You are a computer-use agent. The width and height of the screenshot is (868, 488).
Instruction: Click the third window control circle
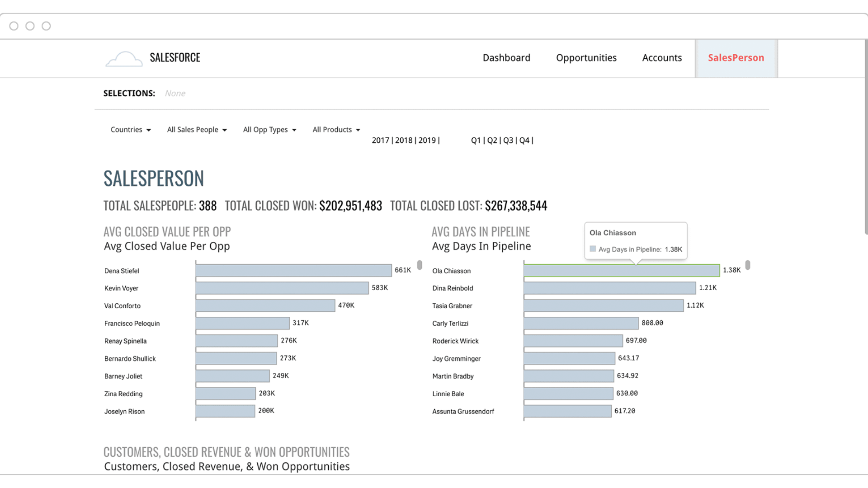tap(46, 26)
